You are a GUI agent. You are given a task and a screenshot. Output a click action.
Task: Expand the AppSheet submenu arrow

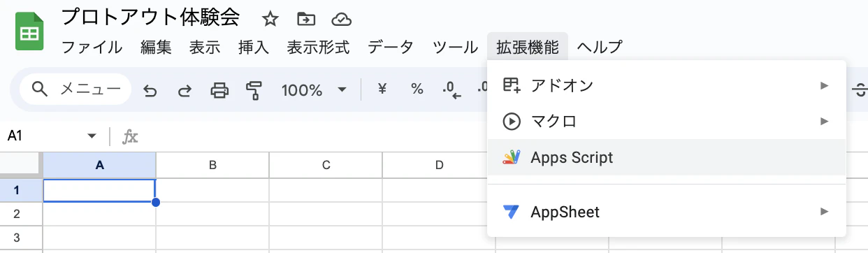point(825,211)
